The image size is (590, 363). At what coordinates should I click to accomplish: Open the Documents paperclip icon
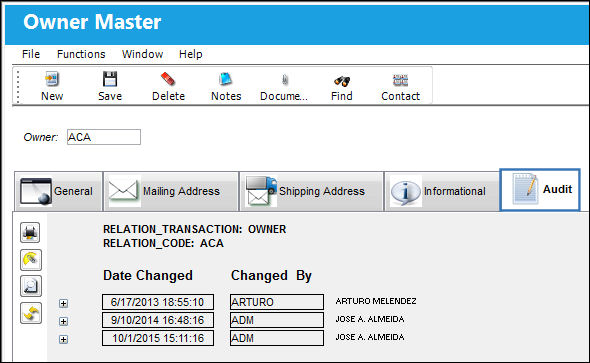pos(284,87)
